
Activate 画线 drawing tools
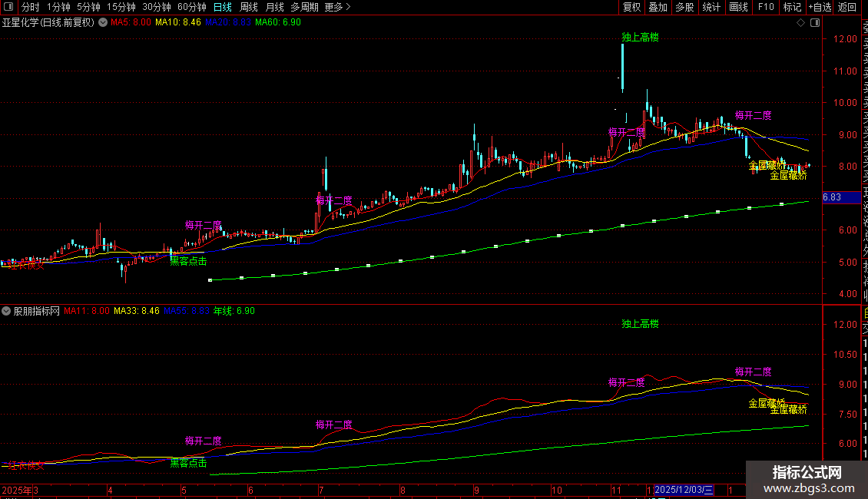[738, 7]
